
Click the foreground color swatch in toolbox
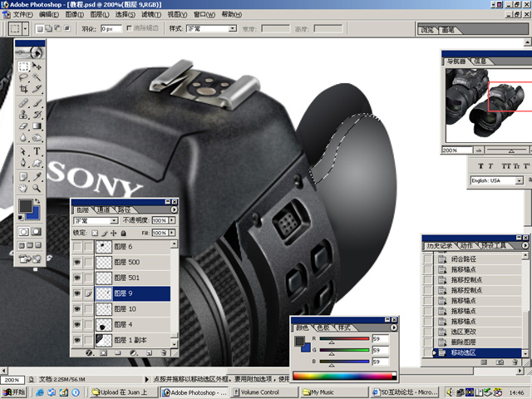point(26,206)
